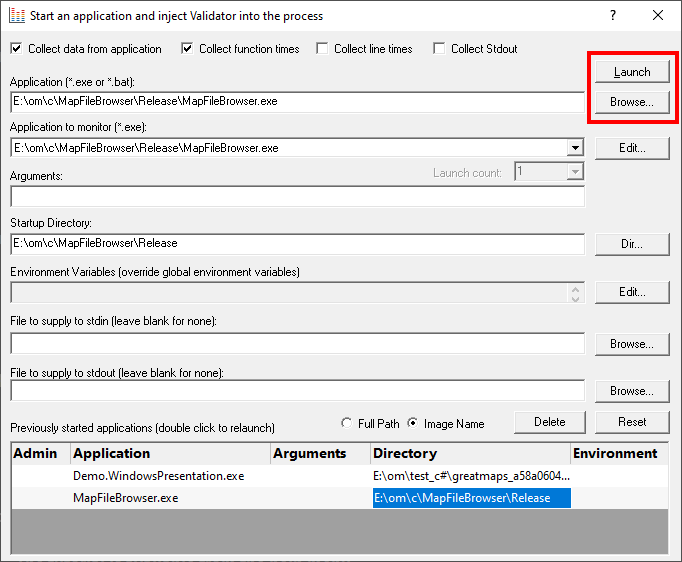Click the E:\om\test_c#\greatmaps directory cell
Image resolution: width=682 pixels, height=562 pixels.
point(471,476)
